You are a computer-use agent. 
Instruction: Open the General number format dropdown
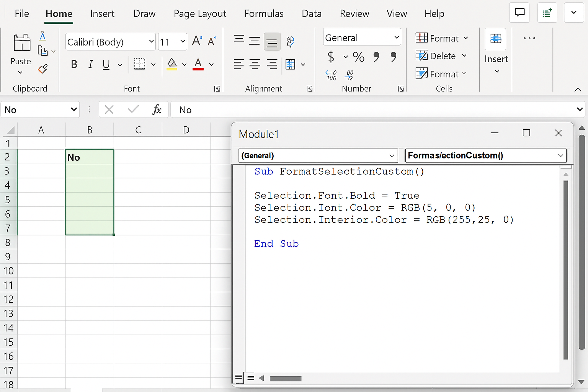click(397, 37)
